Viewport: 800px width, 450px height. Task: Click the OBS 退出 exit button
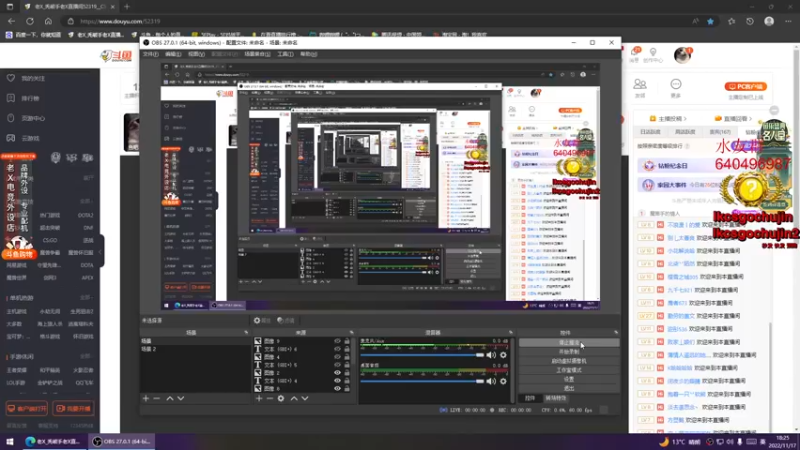tap(569, 389)
